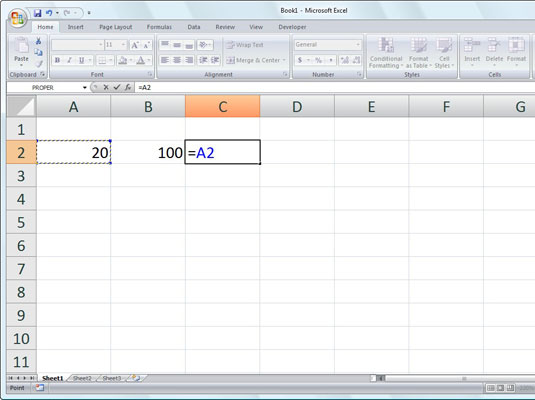
Task: Customize Quick Access Toolbar dropdown
Action: point(89,13)
